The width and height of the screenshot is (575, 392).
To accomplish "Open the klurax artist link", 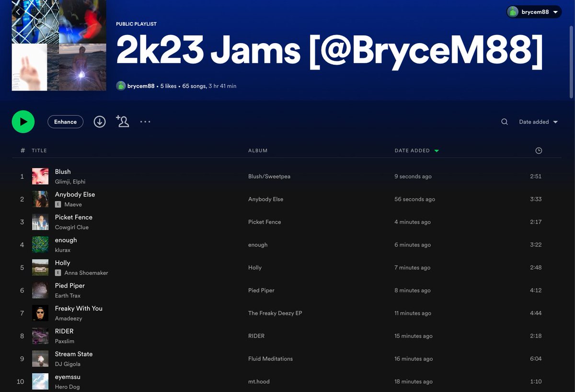I will coord(63,250).
